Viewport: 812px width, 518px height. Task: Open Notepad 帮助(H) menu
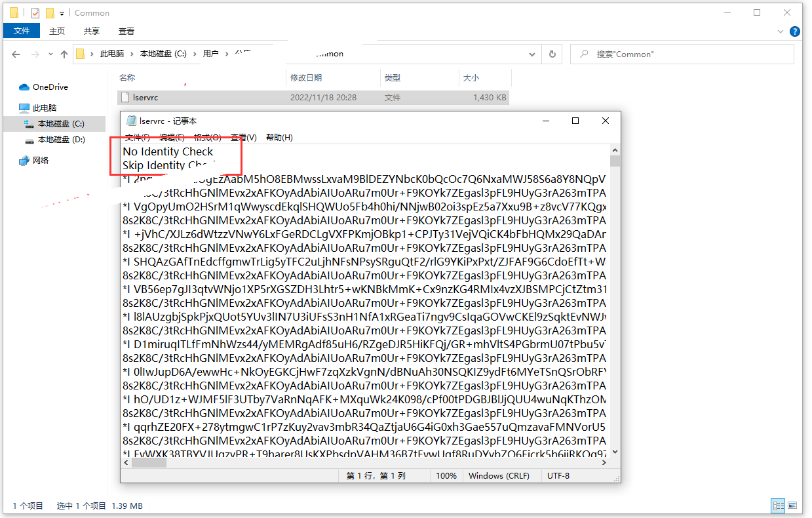point(279,138)
